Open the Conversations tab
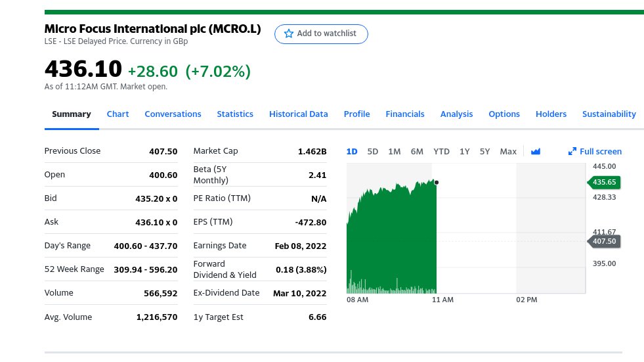Viewport: 644px width, 362px height. point(173,114)
